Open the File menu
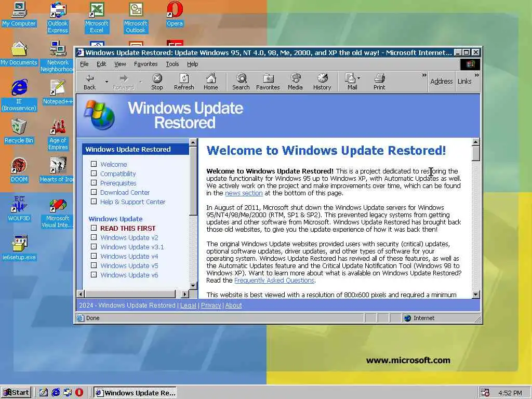Screen dimensions: 532x399 (84, 64)
